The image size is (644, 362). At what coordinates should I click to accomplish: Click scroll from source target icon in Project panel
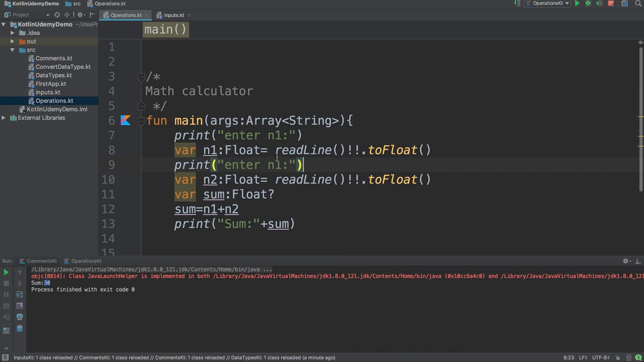click(x=57, y=15)
